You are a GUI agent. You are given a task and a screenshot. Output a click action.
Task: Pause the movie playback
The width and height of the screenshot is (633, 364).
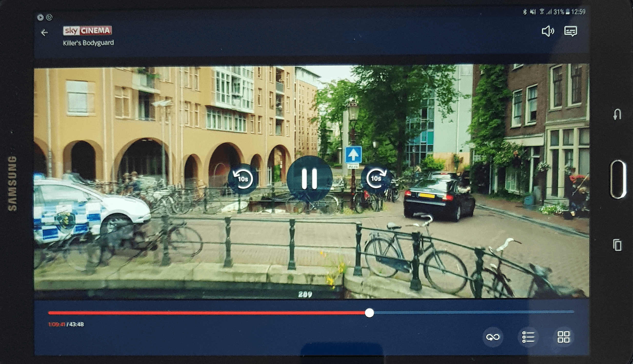(x=309, y=179)
